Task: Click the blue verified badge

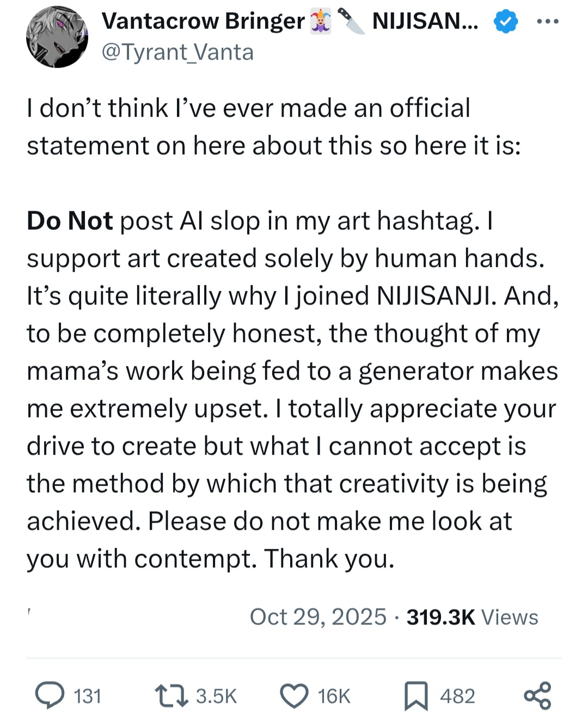Action: coord(505,22)
